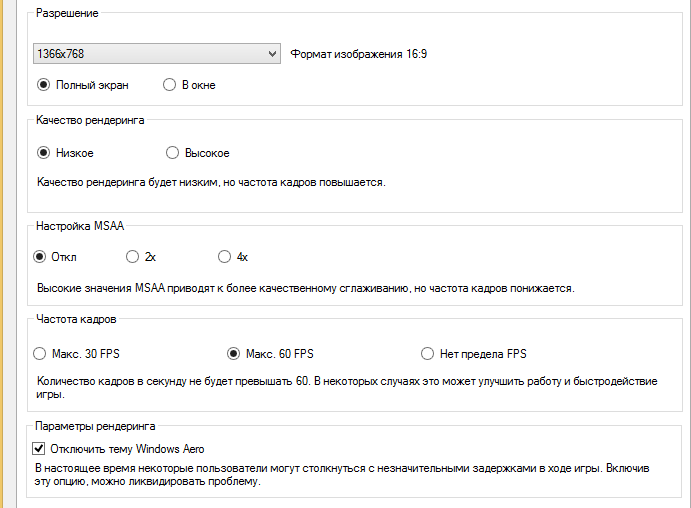Click the Параметры рендеринга section heading
This screenshot has height=508, width=691.
pyautogui.click(x=95, y=426)
